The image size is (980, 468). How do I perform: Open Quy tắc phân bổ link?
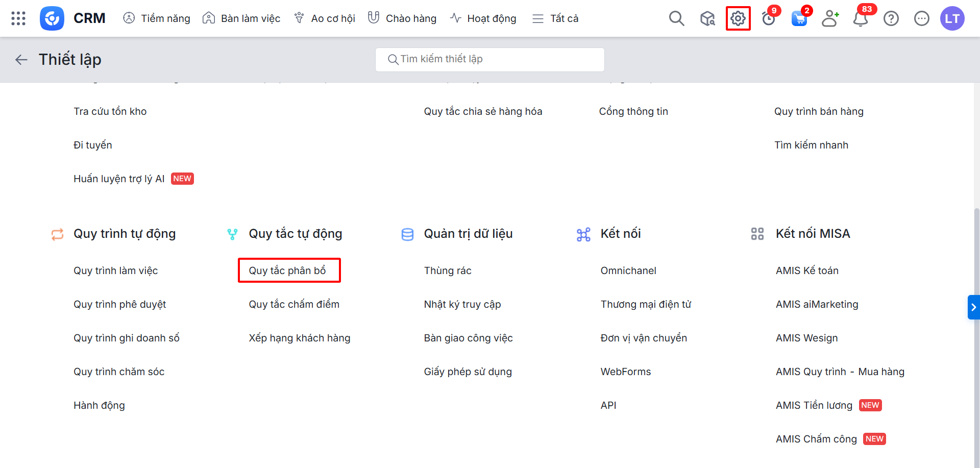(287, 270)
